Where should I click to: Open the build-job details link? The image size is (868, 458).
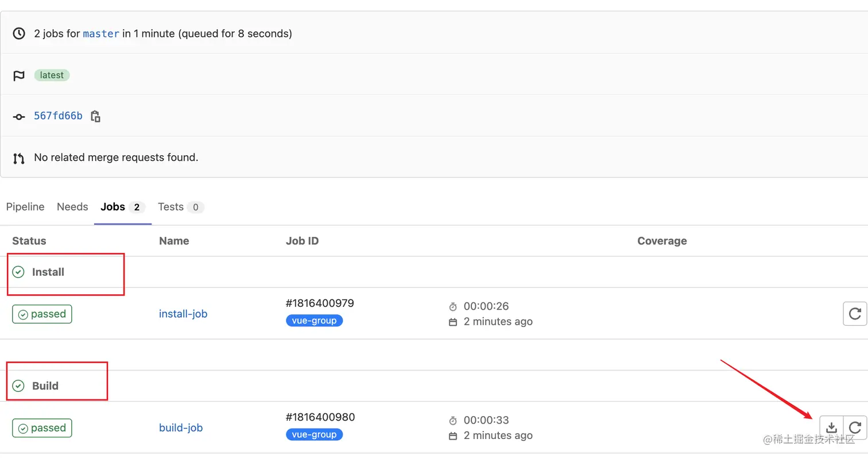(181, 428)
